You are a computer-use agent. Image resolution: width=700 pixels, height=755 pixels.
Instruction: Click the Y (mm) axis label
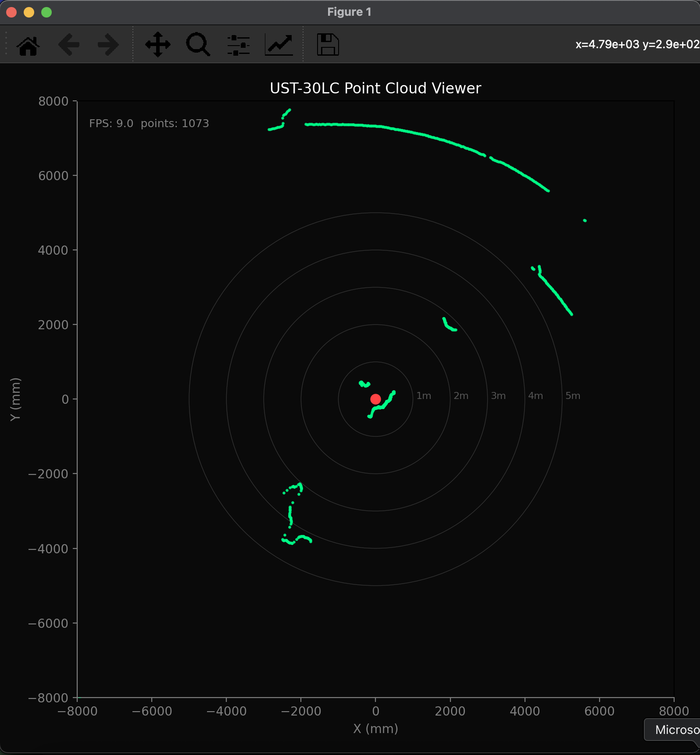point(15,399)
